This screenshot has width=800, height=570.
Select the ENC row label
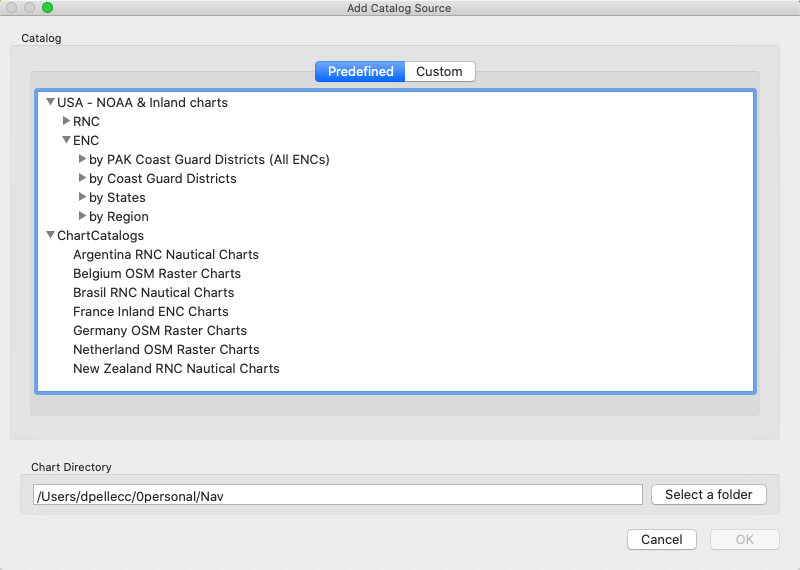86,140
